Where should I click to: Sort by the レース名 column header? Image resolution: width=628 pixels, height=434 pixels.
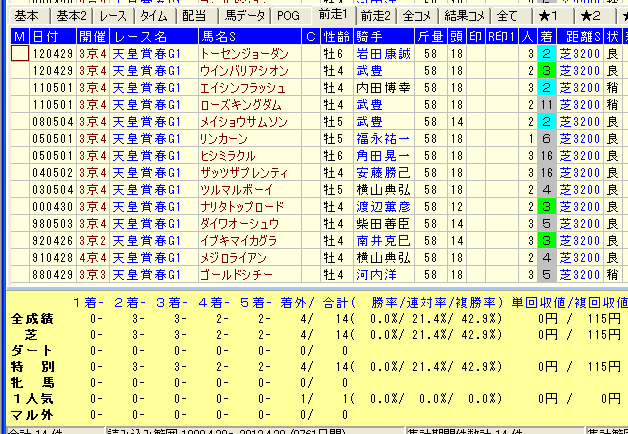[x=154, y=36]
